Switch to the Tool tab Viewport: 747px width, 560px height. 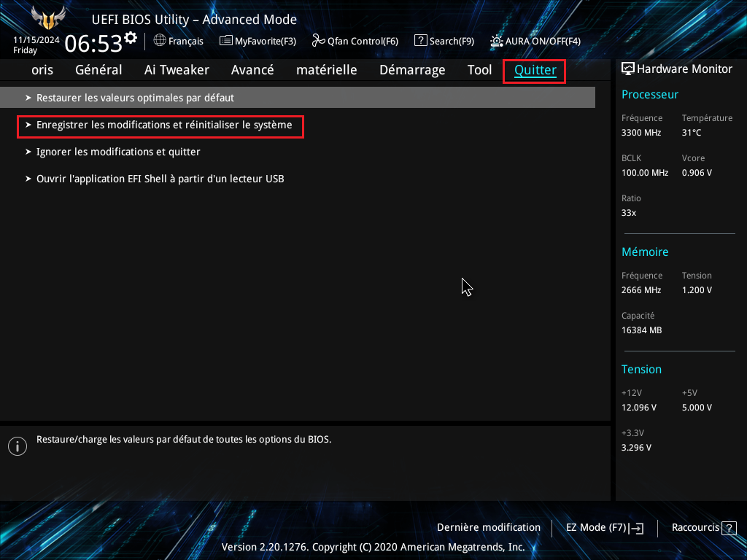[x=479, y=70]
